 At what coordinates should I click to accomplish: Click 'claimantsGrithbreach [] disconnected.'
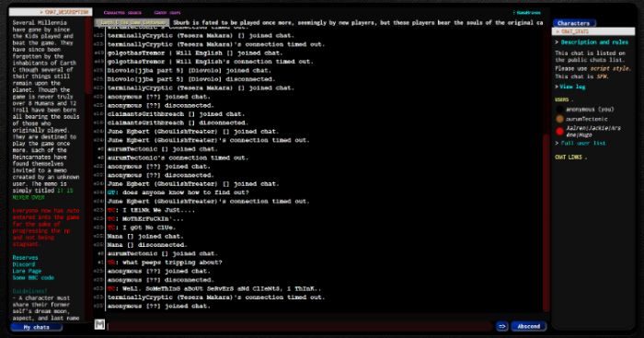click(178, 122)
